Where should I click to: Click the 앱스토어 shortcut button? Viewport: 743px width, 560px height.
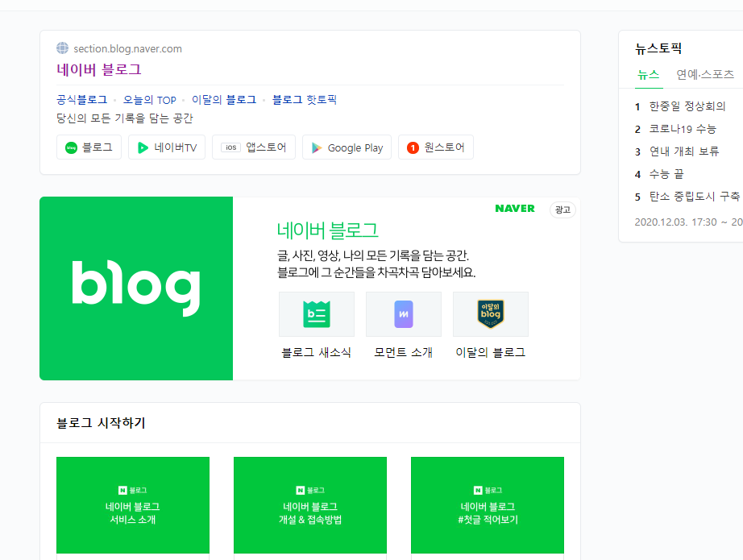pos(254,147)
